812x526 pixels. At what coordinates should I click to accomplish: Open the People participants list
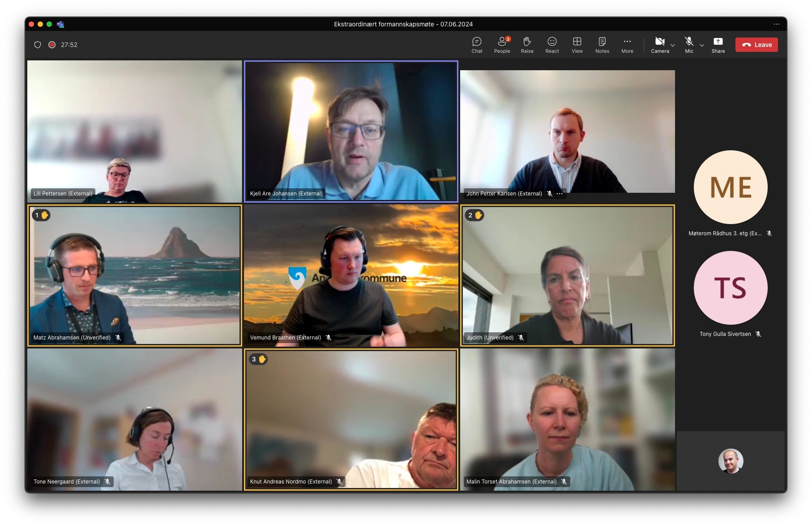pyautogui.click(x=502, y=45)
